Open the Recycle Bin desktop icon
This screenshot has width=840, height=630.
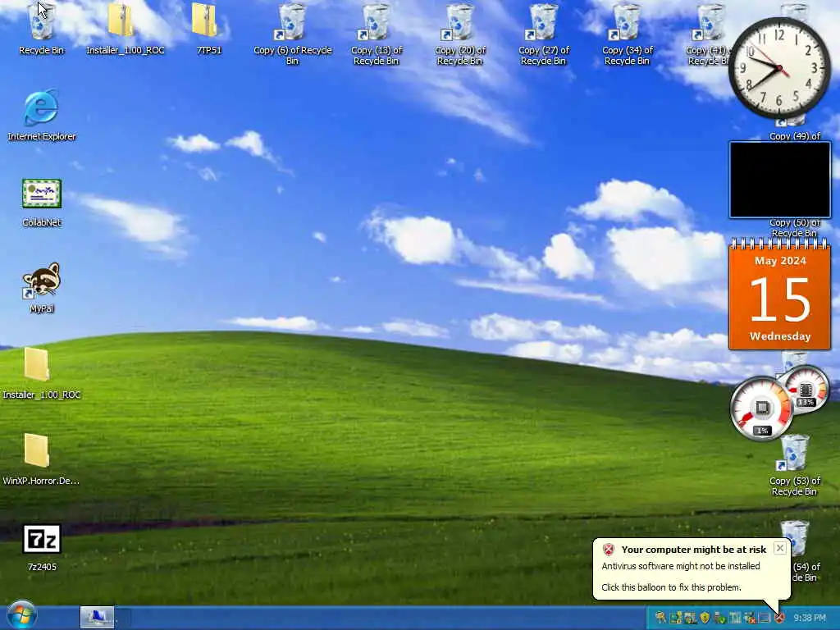click(41, 29)
